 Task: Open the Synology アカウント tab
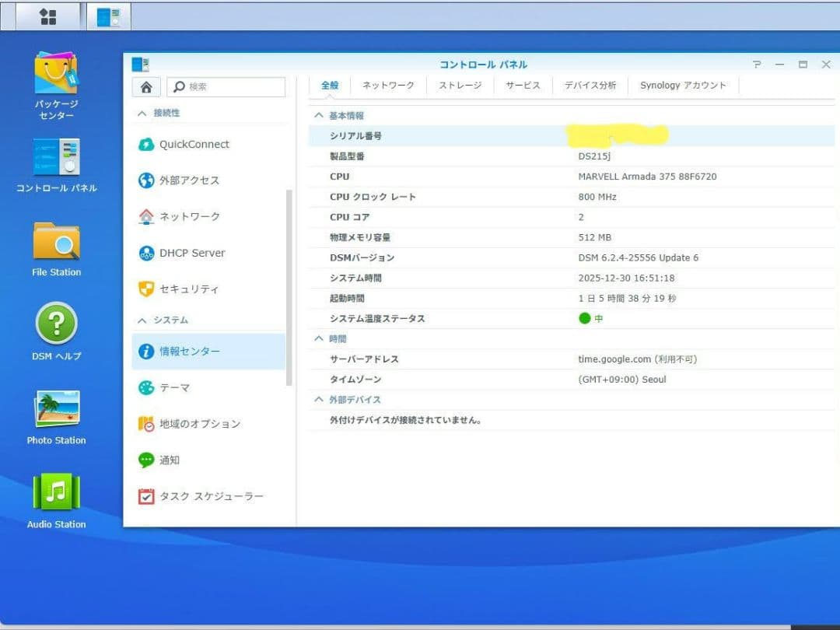click(683, 86)
